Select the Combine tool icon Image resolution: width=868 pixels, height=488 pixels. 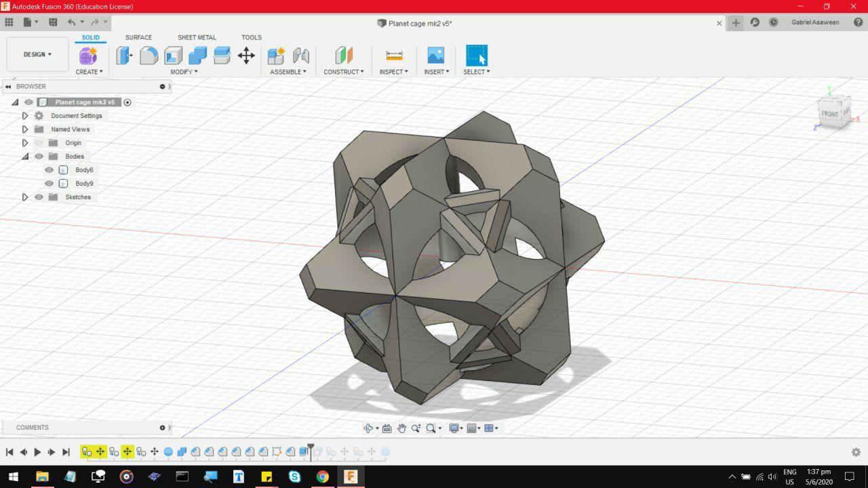[197, 56]
